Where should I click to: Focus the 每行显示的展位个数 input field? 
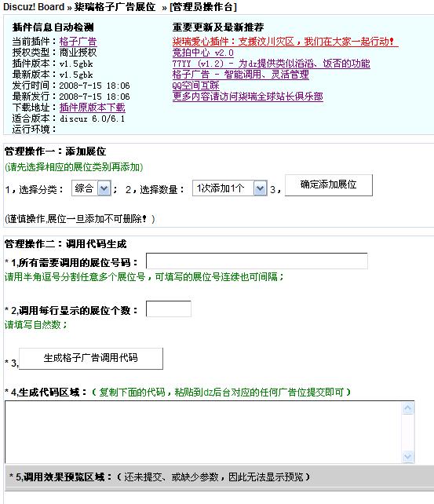(x=169, y=309)
